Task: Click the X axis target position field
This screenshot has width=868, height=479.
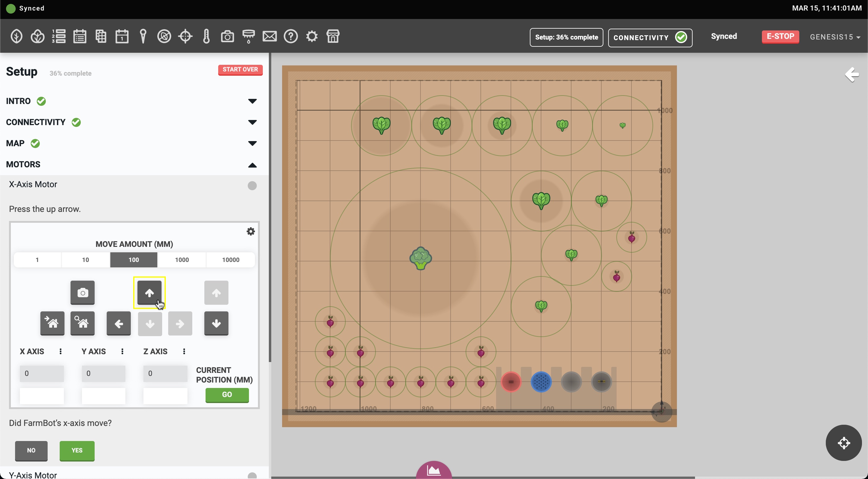Action: tap(42, 395)
